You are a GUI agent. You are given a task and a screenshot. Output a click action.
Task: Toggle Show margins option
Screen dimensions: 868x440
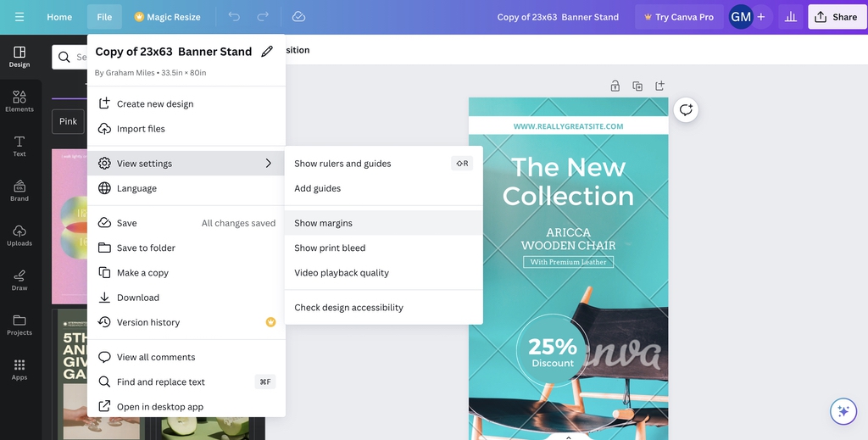click(x=384, y=223)
